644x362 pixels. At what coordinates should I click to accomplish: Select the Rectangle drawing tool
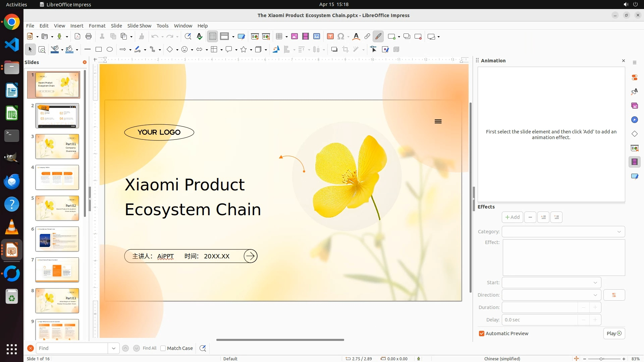(x=98, y=50)
